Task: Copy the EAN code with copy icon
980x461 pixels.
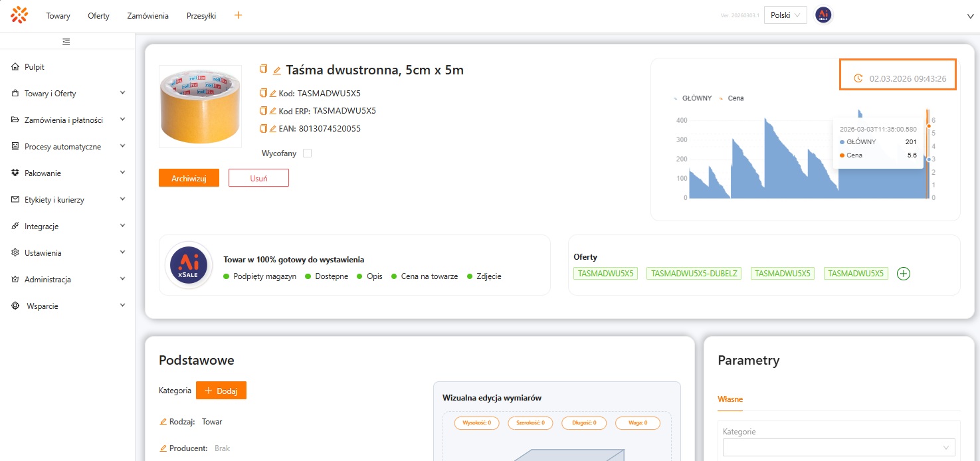Action: click(x=263, y=129)
